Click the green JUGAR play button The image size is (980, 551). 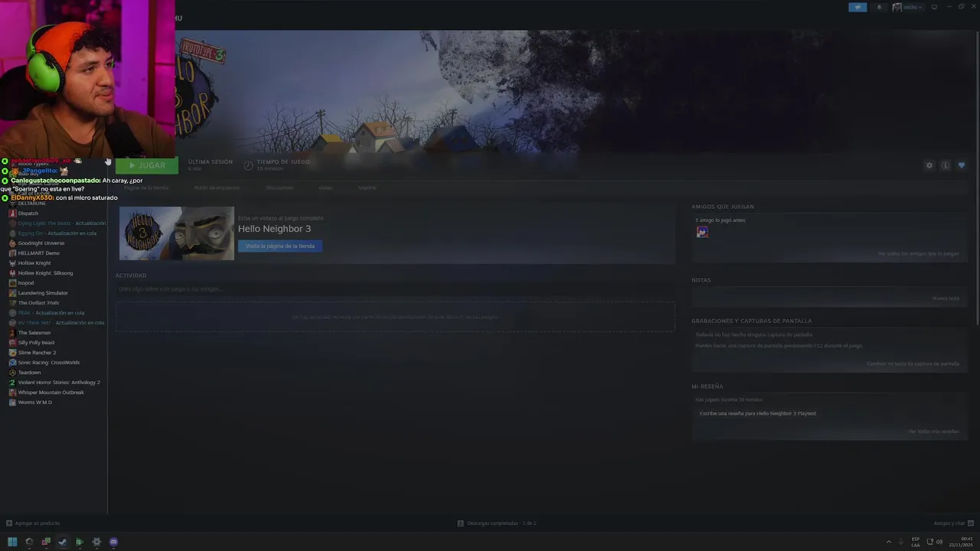147,165
